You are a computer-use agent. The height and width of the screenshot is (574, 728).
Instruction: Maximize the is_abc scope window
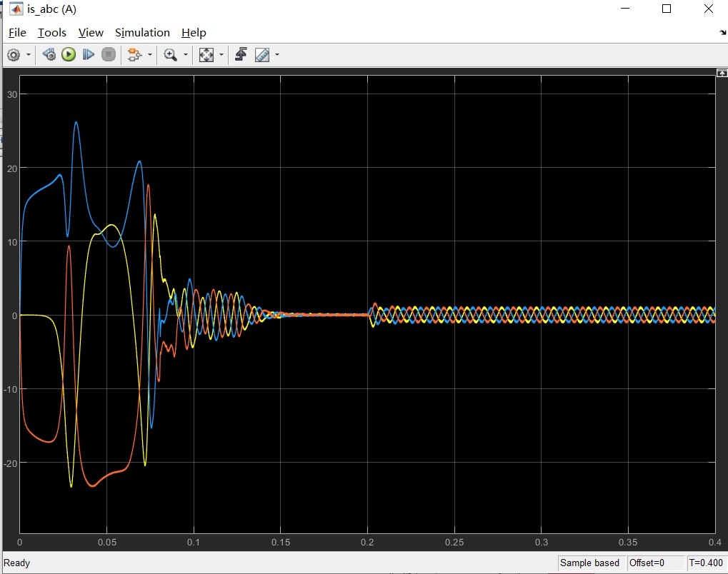pyautogui.click(x=667, y=9)
